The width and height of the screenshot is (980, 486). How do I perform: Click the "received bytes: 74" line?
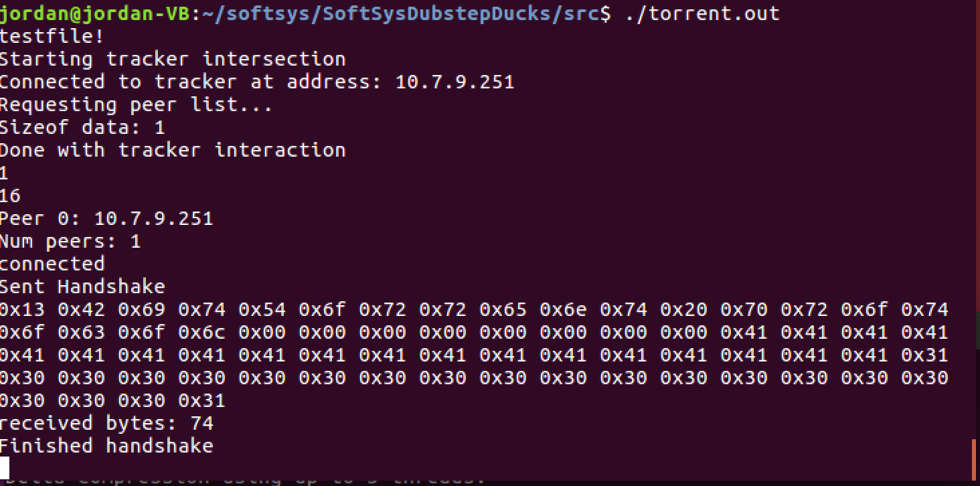(x=106, y=423)
